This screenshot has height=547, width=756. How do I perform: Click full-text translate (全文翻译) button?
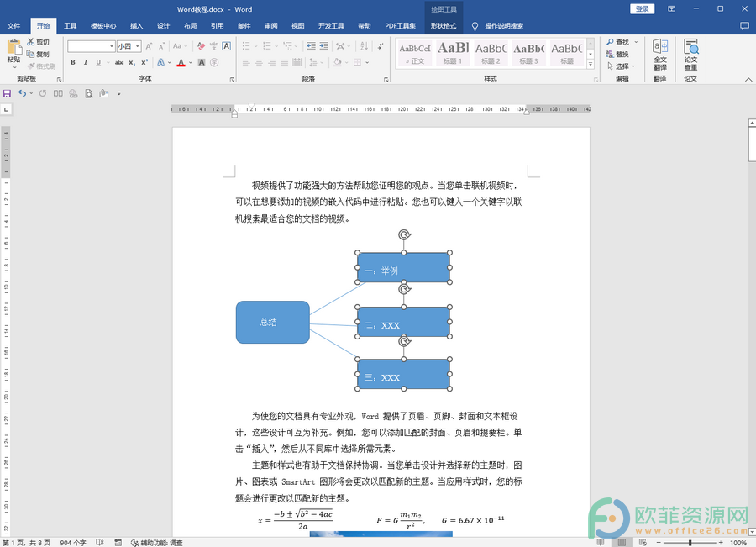click(660, 55)
